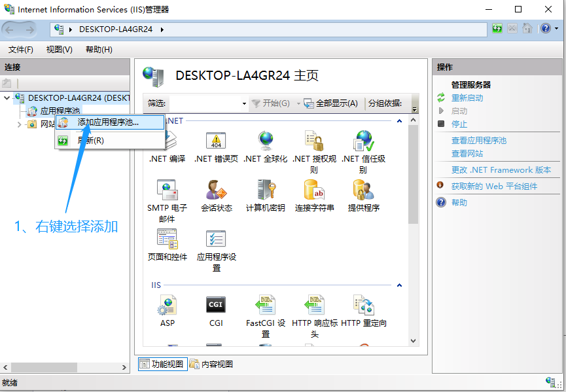
Task: Click into the 筛选 filter input field
Action: 205,103
